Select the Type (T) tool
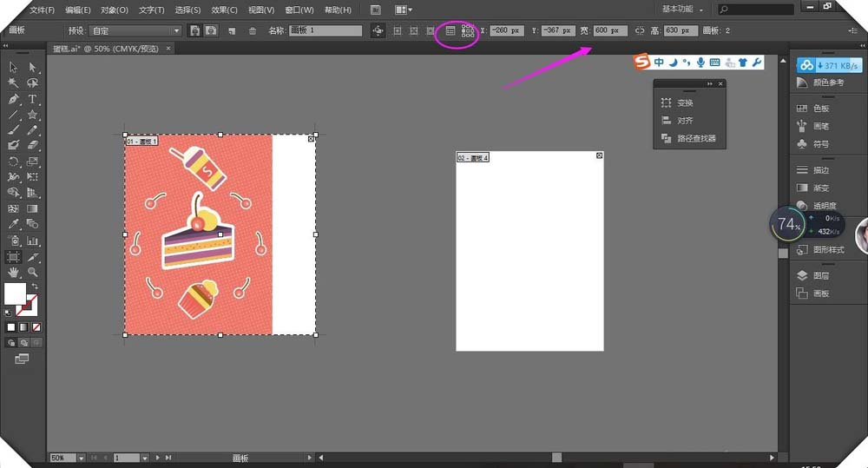 coord(33,99)
